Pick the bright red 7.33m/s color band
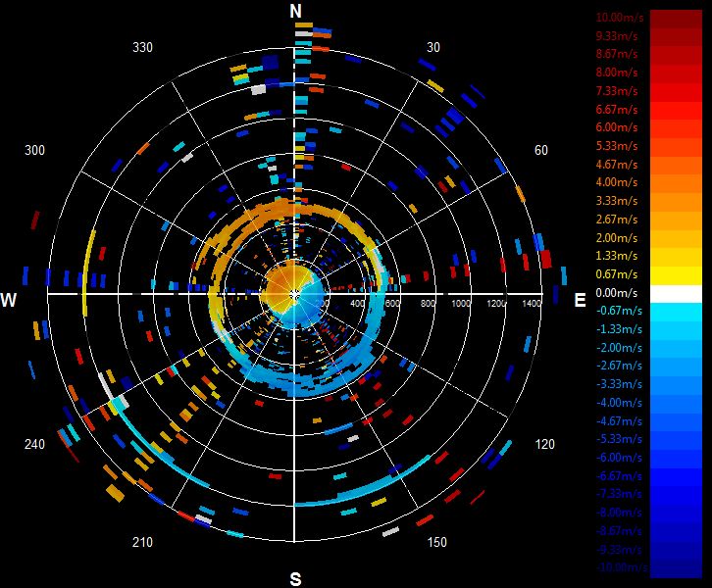712x588 pixels. pos(676,92)
